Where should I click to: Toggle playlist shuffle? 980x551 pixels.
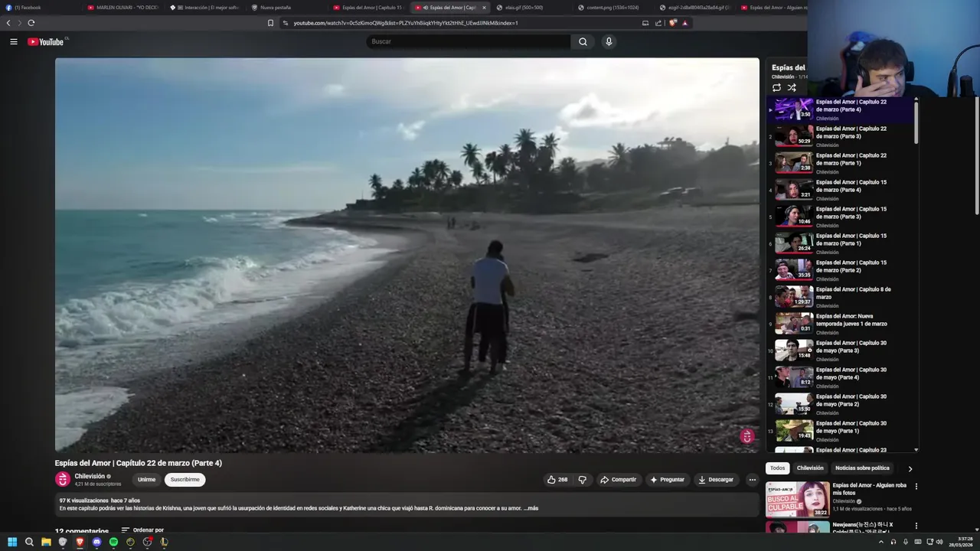pos(792,87)
